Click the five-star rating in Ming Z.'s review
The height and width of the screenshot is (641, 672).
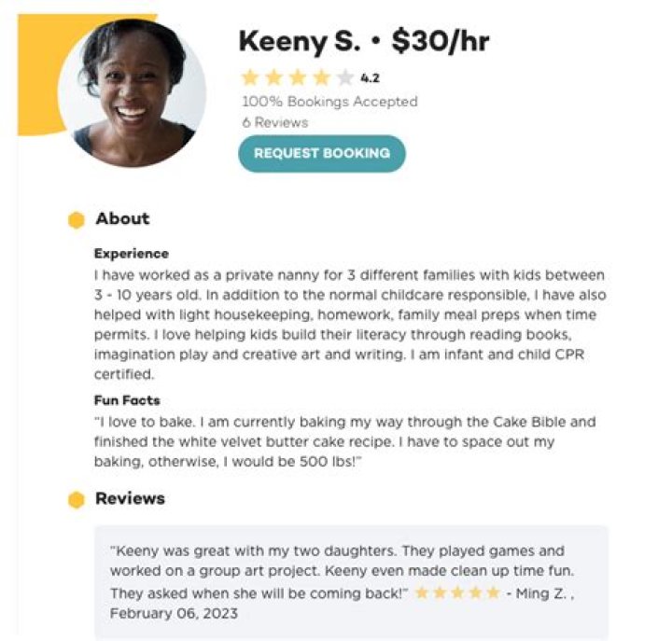tap(457, 593)
